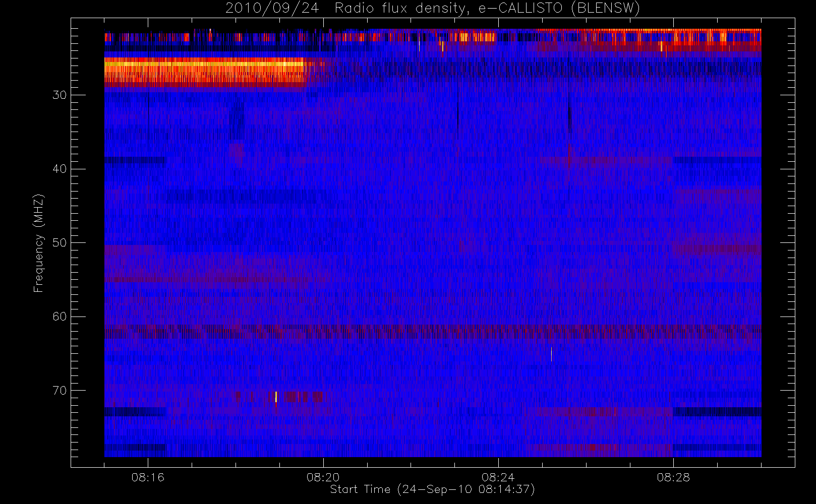Click the 08:28 time tick label
816x504 pixels.
click(673, 477)
